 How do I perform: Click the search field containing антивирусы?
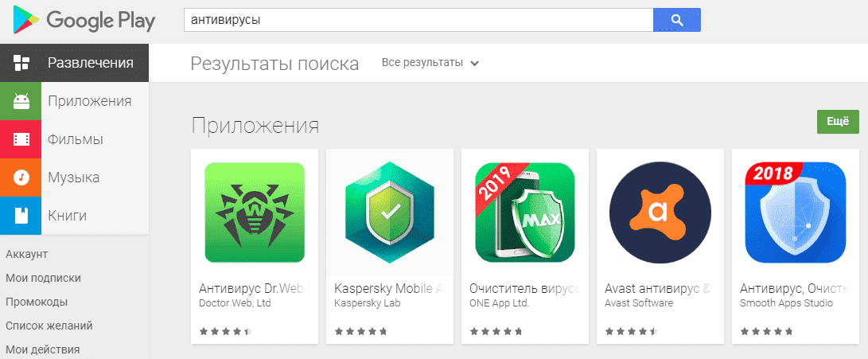[418, 20]
